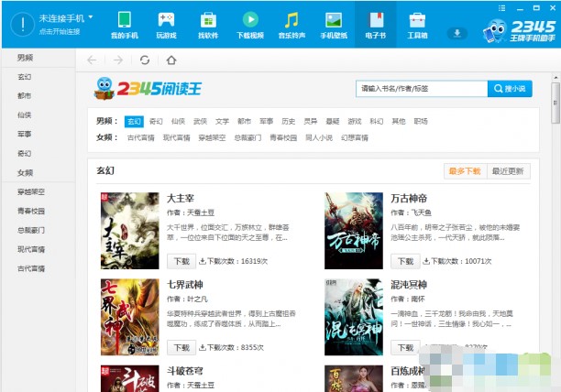The height and width of the screenshot is (392, 561).
Task: Select 仙侠 category in top filter
Action: 178,122
